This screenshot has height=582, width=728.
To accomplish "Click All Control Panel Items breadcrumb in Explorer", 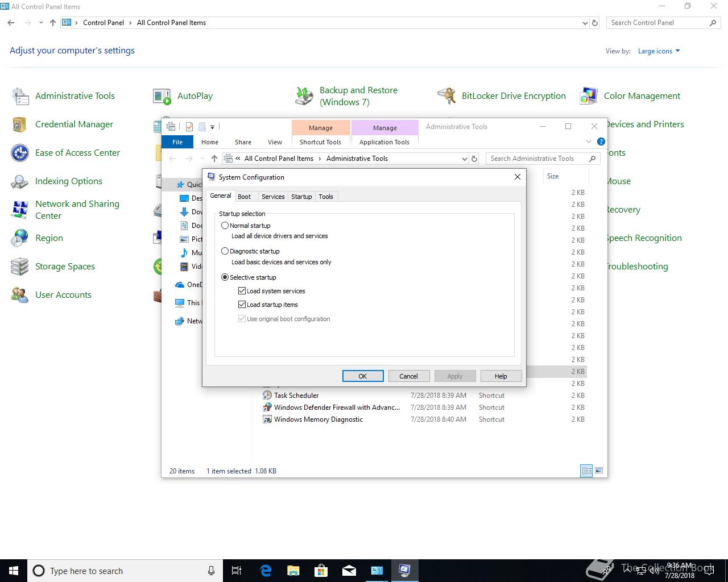I will click(279, 159).
